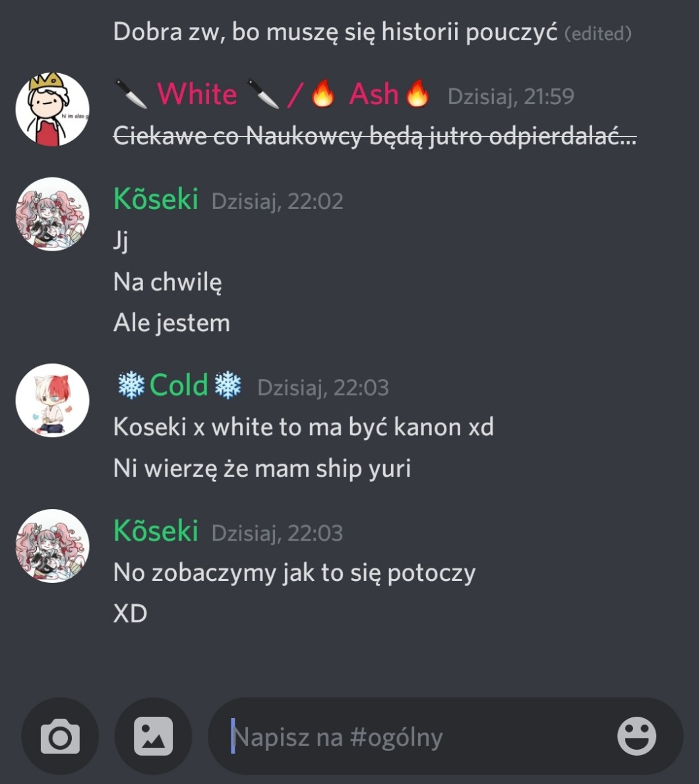Open the emoji picker
699x784 pixels.
pyautogui.click(x=636, y=736)
